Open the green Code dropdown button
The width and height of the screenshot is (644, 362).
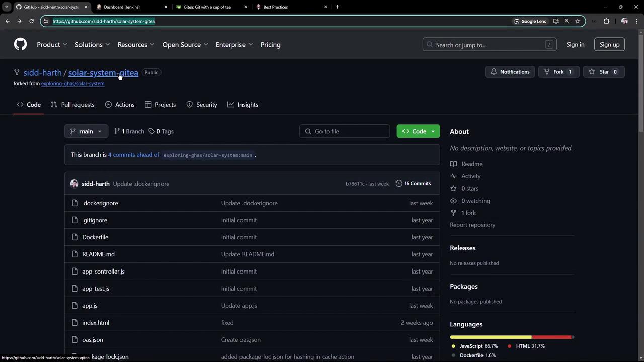[418, 131]
